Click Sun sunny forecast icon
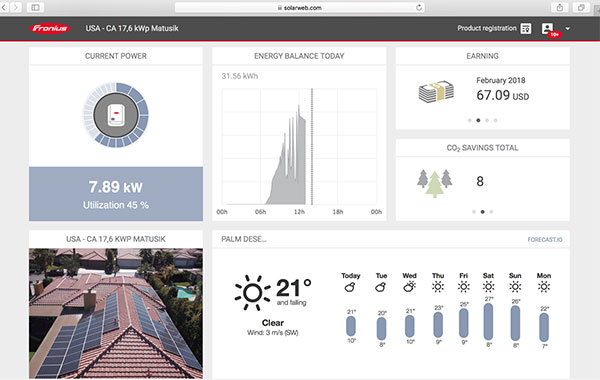This screenshot has height=380, width=600. click(515, 287)
